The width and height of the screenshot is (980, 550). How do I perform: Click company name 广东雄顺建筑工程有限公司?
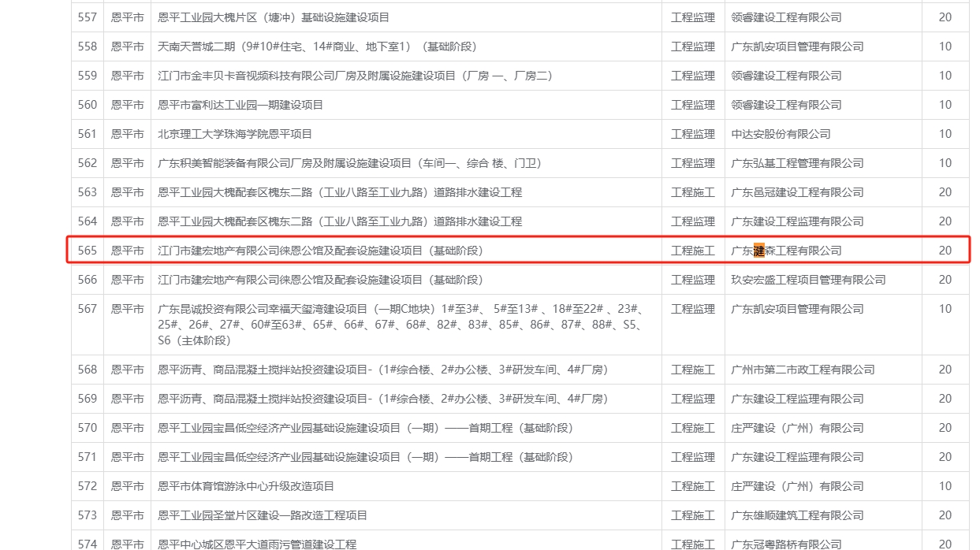click(x=797, y=515)
